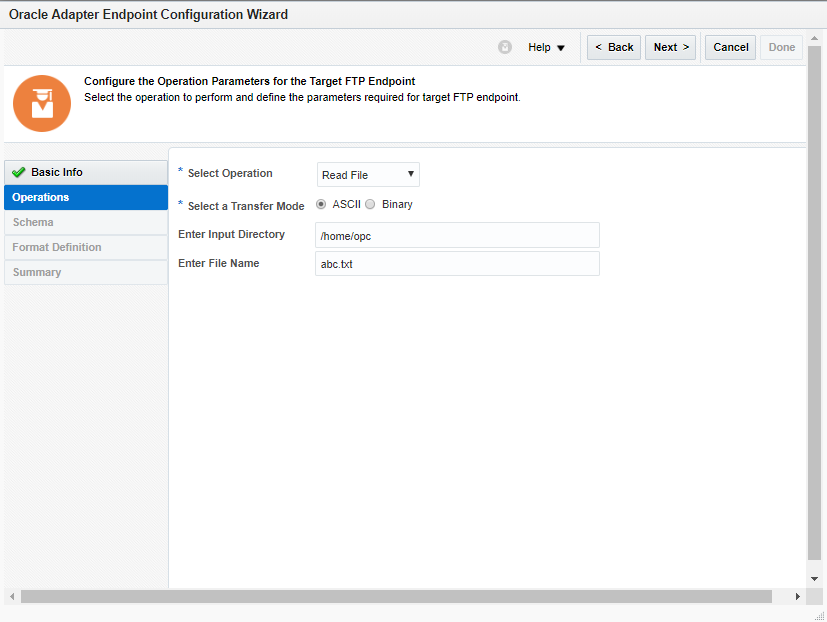The height and width of the screenshot is (622, 827).
Task: Click the 'Oracle Adapter Endpoint Configuration Wizard' title
Action: tap(148, 15)
